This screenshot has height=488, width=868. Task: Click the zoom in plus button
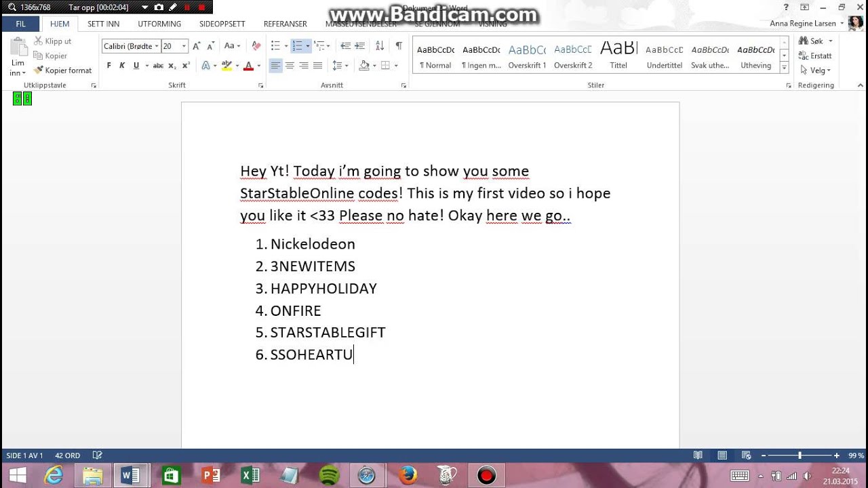[837, 455]
